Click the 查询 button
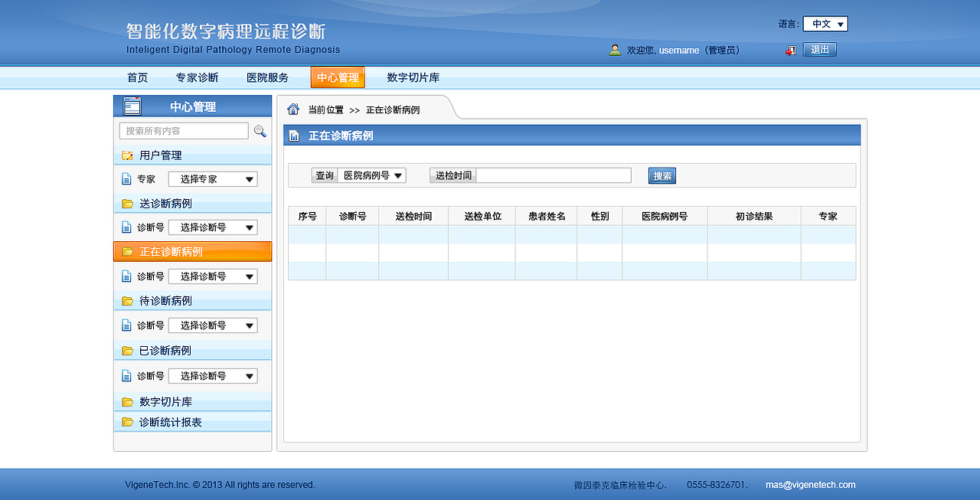Image resolution: width=980 pixels, height=500 pixels. tap(325, 175)
